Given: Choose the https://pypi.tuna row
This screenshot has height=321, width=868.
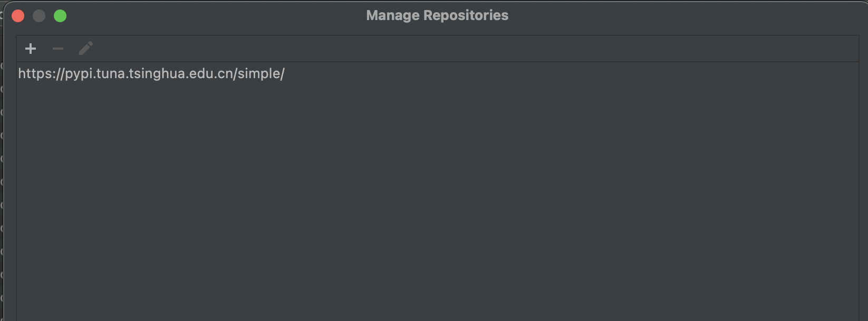Looking at the screenshot, I should tap(438, 73).
